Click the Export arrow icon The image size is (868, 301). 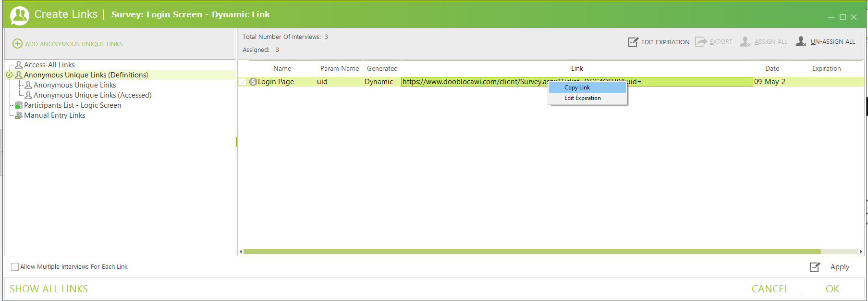[701, 42]
